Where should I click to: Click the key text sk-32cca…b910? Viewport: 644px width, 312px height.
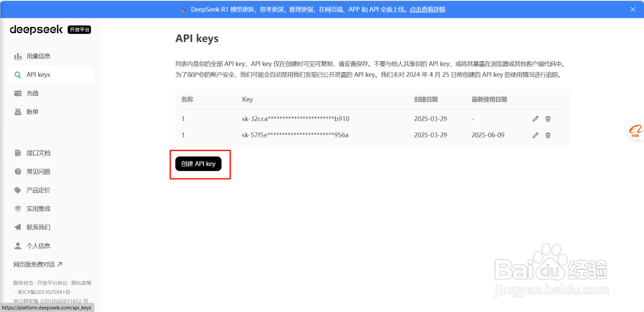(x=295, y=119)
